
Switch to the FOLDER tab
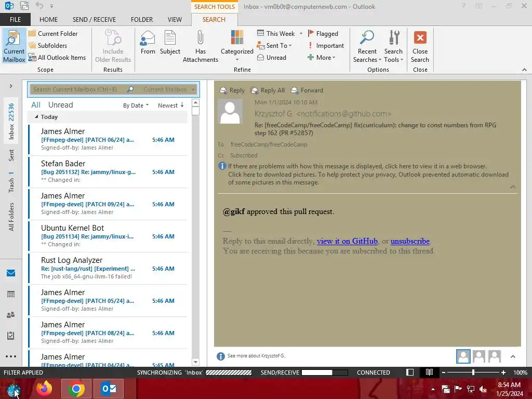(x=142, y=20)
